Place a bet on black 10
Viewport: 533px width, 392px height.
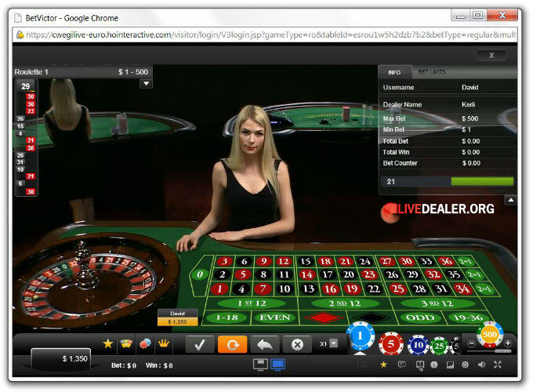tap(285, 289)
